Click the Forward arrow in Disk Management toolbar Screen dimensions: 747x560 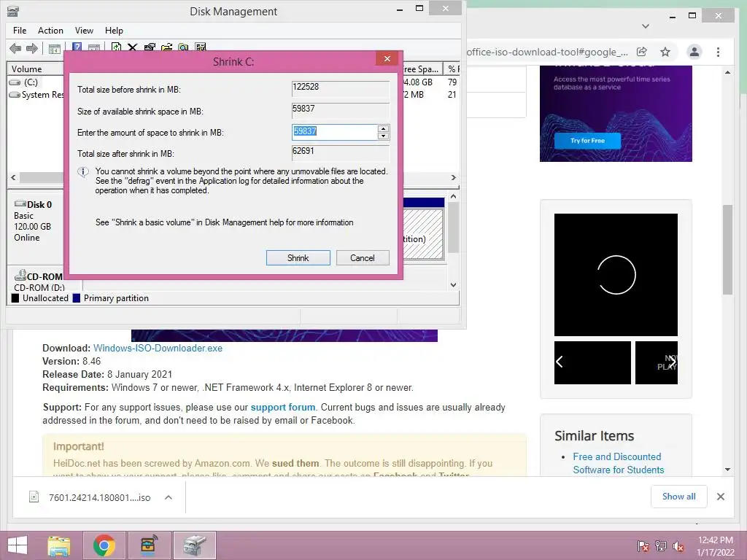(32, 47)
